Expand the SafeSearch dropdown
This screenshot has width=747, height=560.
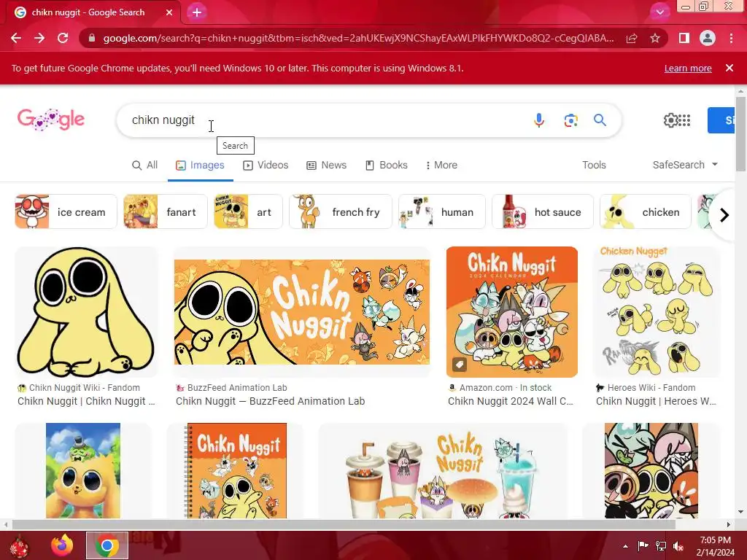pos(685,165)
